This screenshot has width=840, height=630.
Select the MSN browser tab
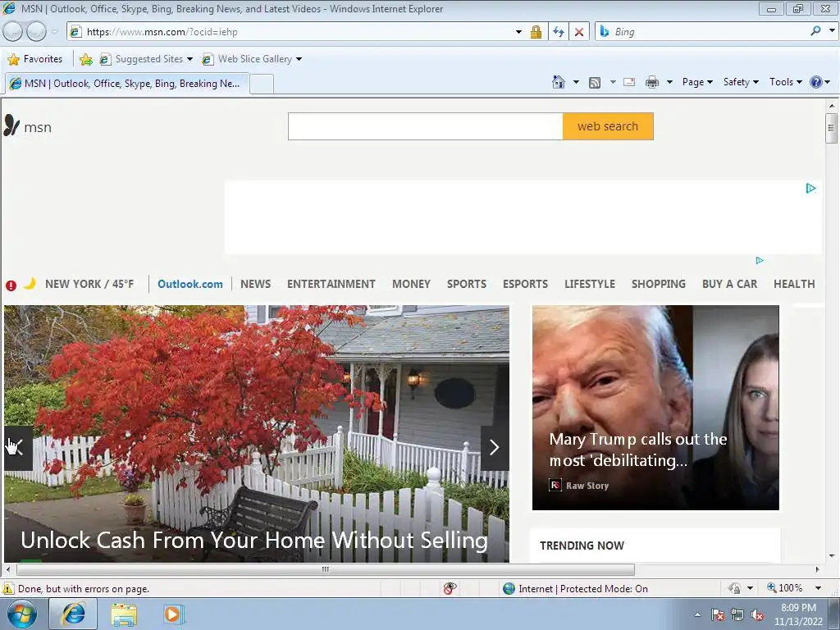(x=127, y=84)
